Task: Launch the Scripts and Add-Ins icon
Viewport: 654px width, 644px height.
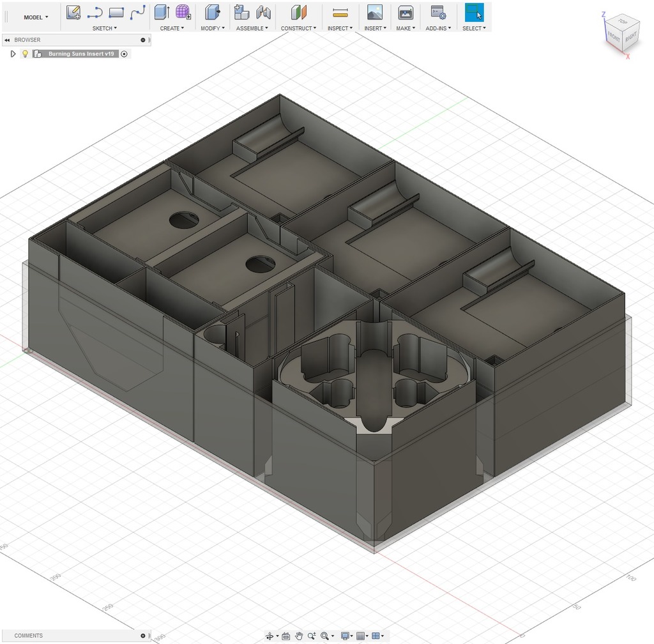Action: click(438, 13)
